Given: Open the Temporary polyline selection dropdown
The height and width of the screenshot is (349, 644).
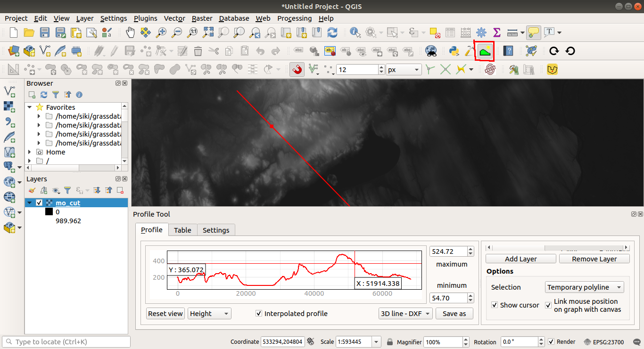Looking at the screenshot, I should (x=585, y=287).
